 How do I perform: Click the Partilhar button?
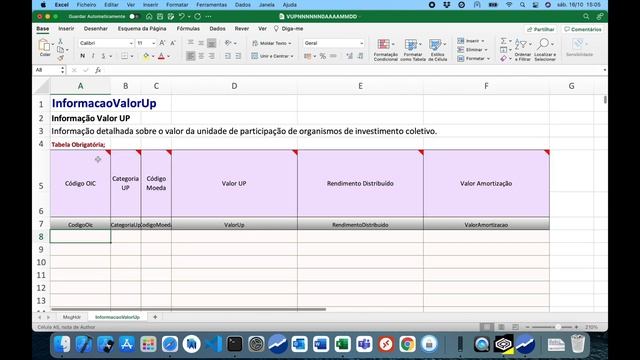(x=541, y=29)
